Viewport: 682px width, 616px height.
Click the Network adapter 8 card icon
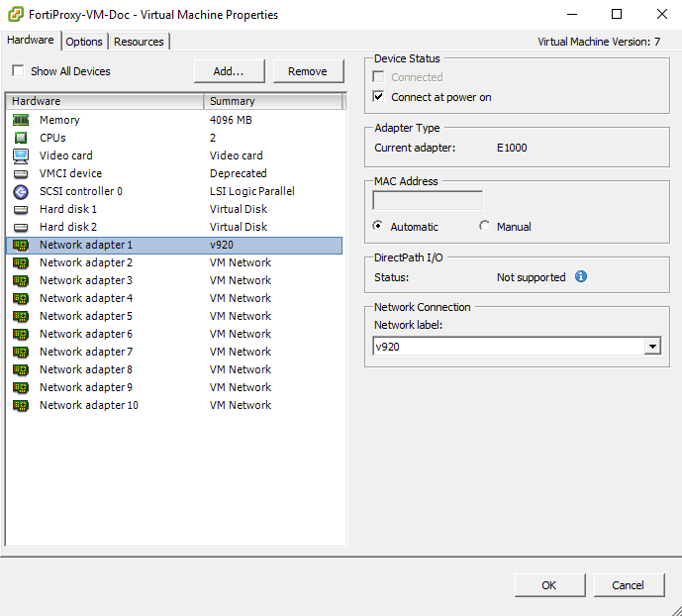(21, 369)
